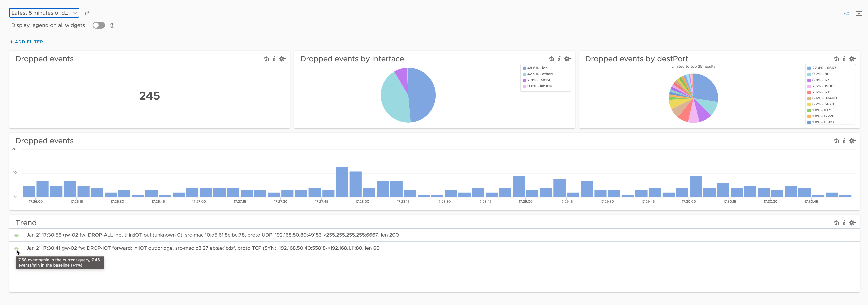Viewport: 868px width, 305px height.
Task: Open the gear menu on the Trend widget
Action: [852, 223]
